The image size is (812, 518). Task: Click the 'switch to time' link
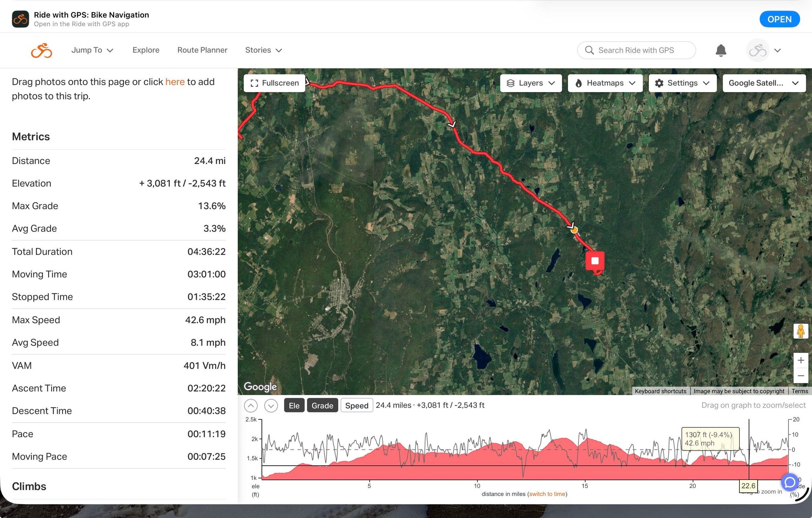(x=547, y=494)
